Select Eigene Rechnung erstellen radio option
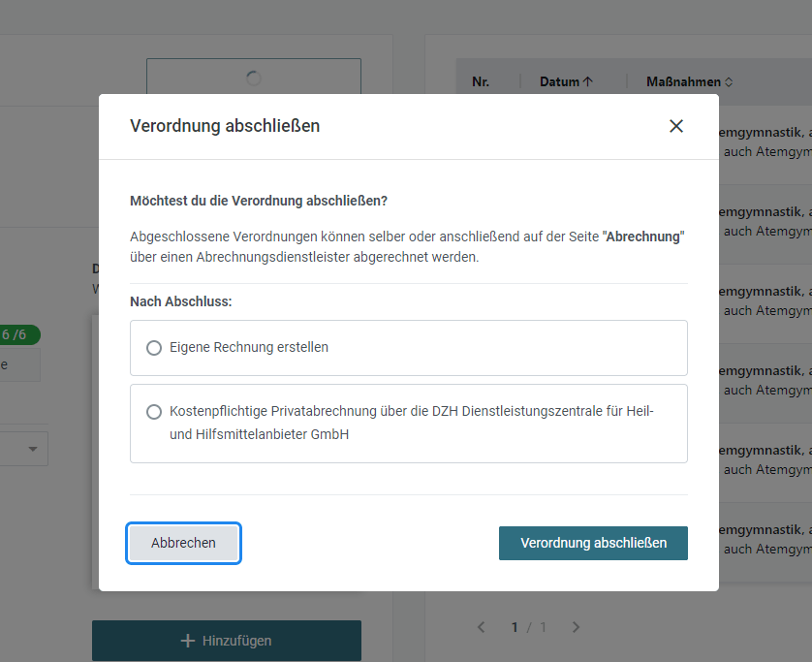Screen dimensions: 812x662 154,348
